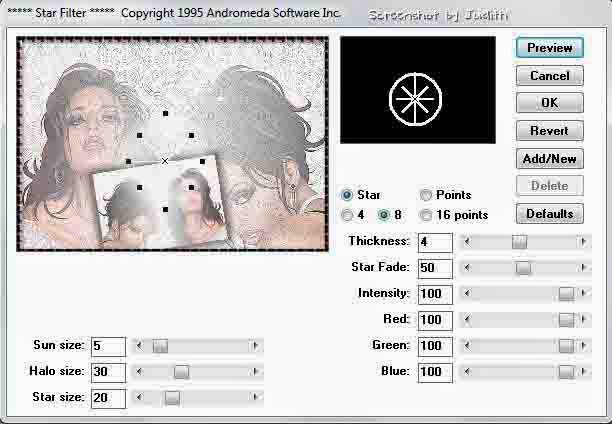This screenshot has height=424, width=612.
Task: Click the Star Fade slider thumb
Action: 523,268
